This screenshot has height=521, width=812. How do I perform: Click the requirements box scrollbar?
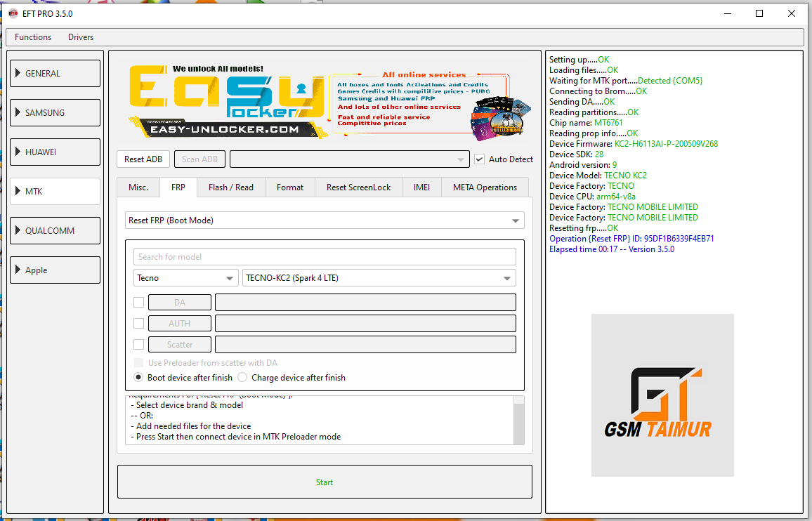tap(519, 421)
